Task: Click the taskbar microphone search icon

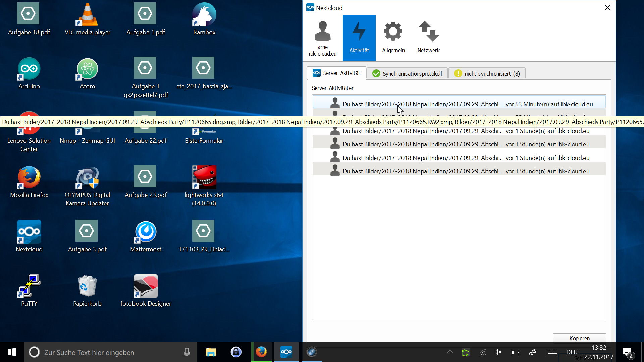Action: click(x=187, y=352)
